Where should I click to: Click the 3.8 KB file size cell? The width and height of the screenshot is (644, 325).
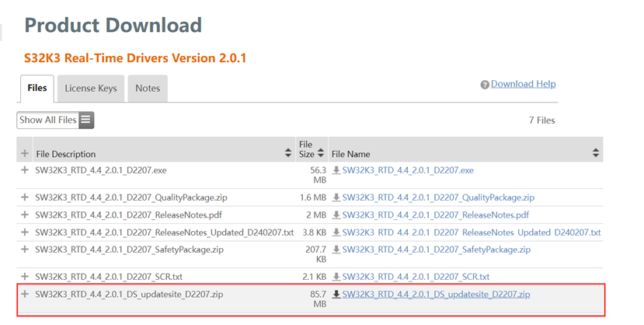pyautogui.click(x=314, y=232)
